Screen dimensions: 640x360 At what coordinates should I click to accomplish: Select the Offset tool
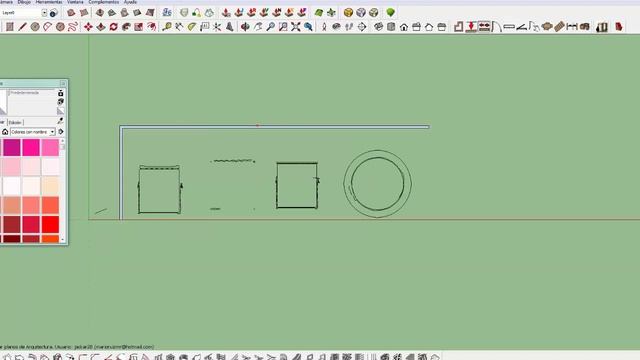click(151, 27)
